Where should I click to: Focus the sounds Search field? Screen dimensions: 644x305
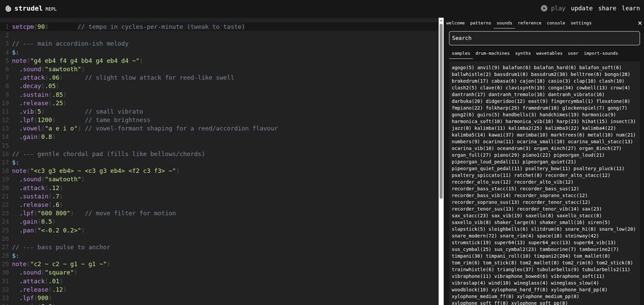[x=544, y=38]
